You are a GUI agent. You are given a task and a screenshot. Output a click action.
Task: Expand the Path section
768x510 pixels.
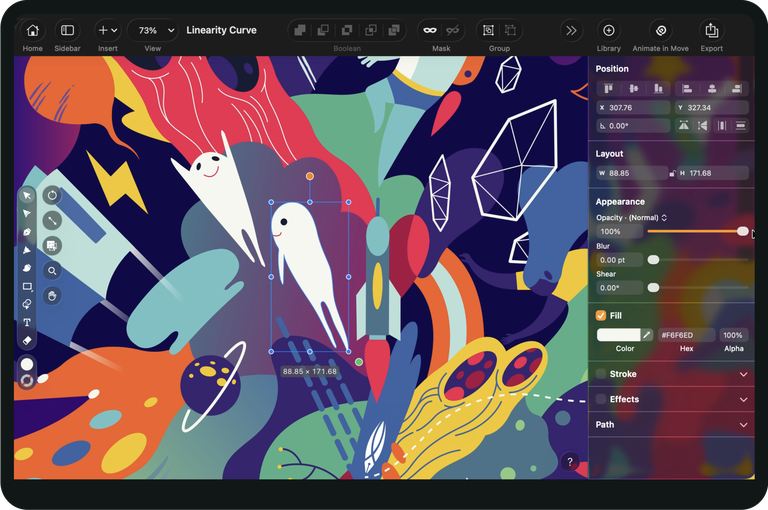(x=743, y=425)
